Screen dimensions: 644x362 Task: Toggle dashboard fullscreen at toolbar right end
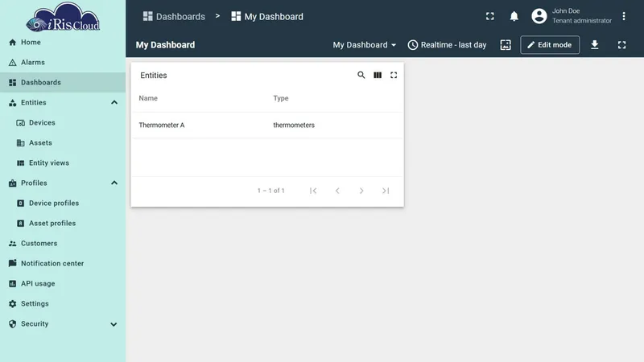(621, 45)
